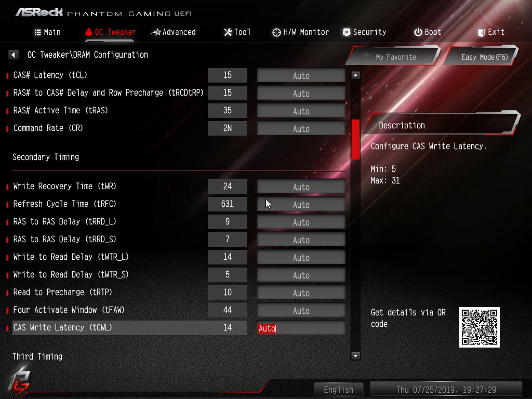This screenshot has width=532, height=399.
Task: Click the red scrollbar thumb
Action: (x=355, y=139)
